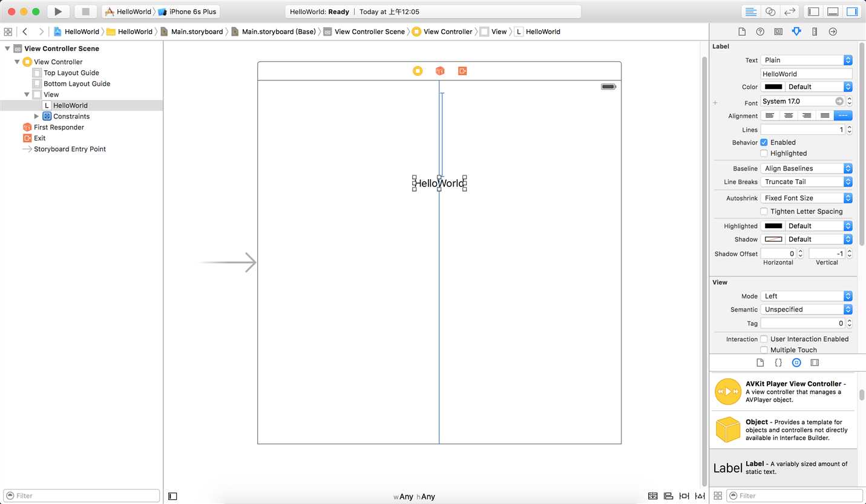Open the File inspector tab
Viewport: 866px width, 504px height.
click(742, 31)
